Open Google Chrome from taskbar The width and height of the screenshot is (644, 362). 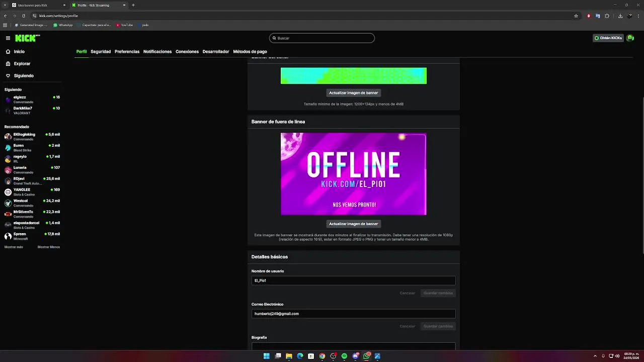322,356
